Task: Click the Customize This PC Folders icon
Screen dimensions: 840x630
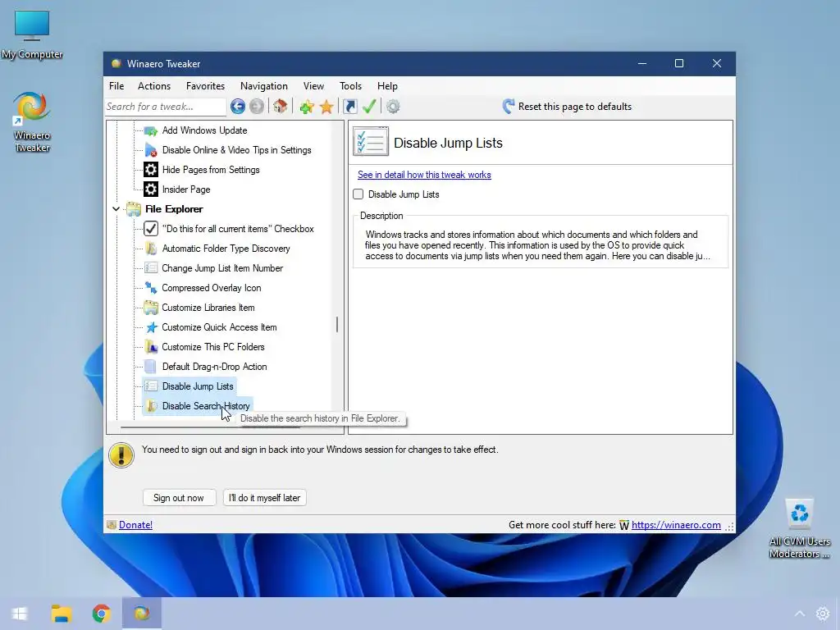Action: pyautogui.click(x=151, y=347)
